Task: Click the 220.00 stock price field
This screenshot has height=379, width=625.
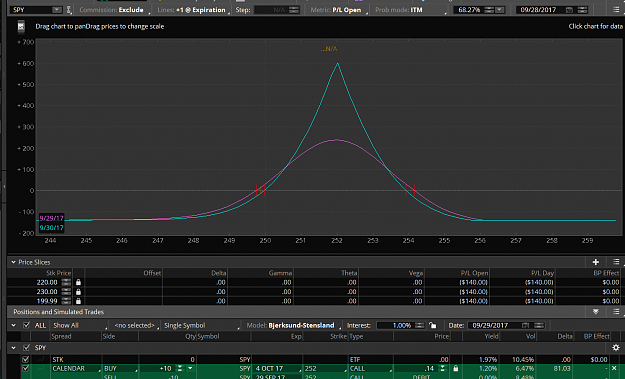Action: pyautogui.click(x=47, y=282)
